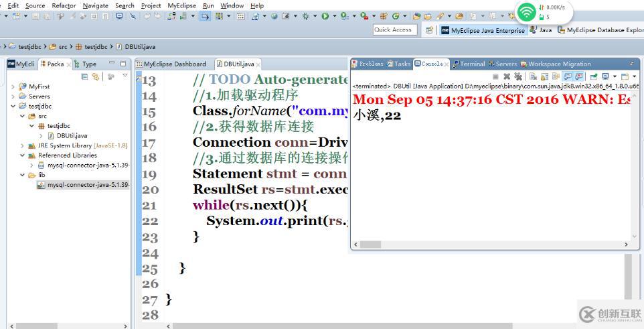This screenshot has height=329, width=644.
Task: Click the New Java Package toolbar icon
Action: point(384,16)
